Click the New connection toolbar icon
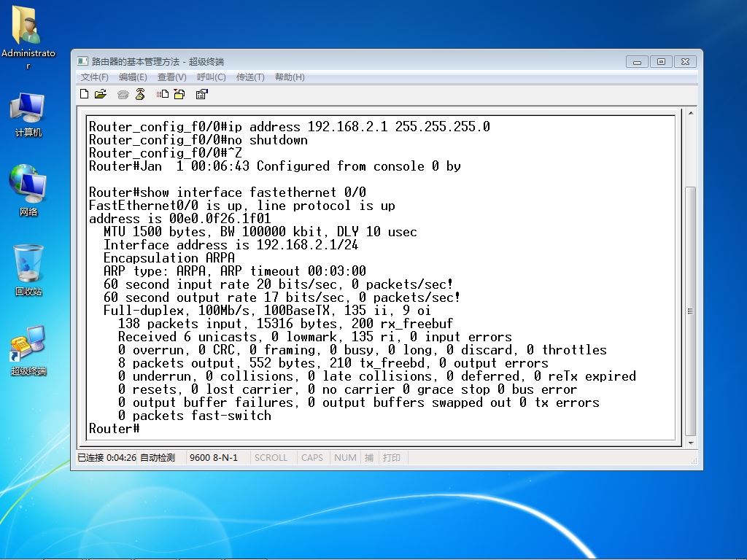 pyautogui.click(x=85, y=94)
